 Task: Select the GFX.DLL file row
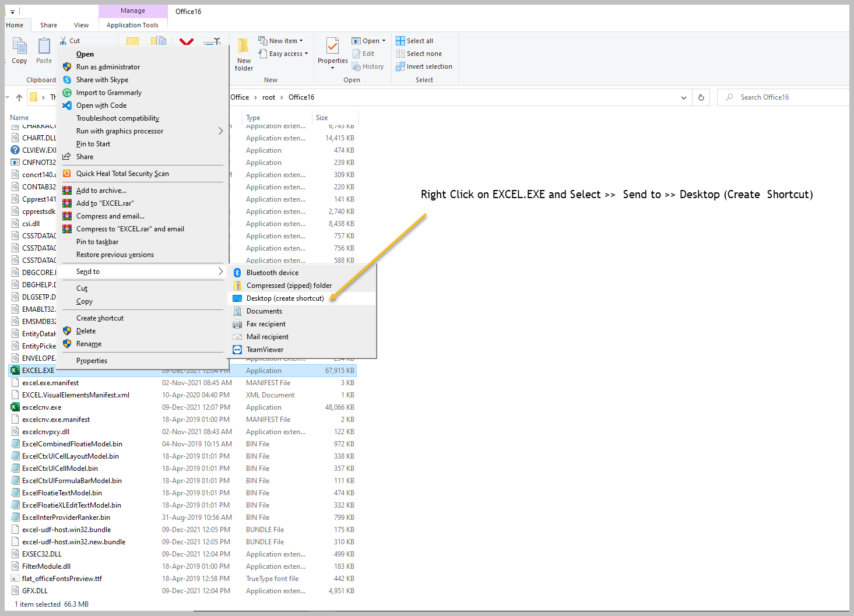coord(182,591)
